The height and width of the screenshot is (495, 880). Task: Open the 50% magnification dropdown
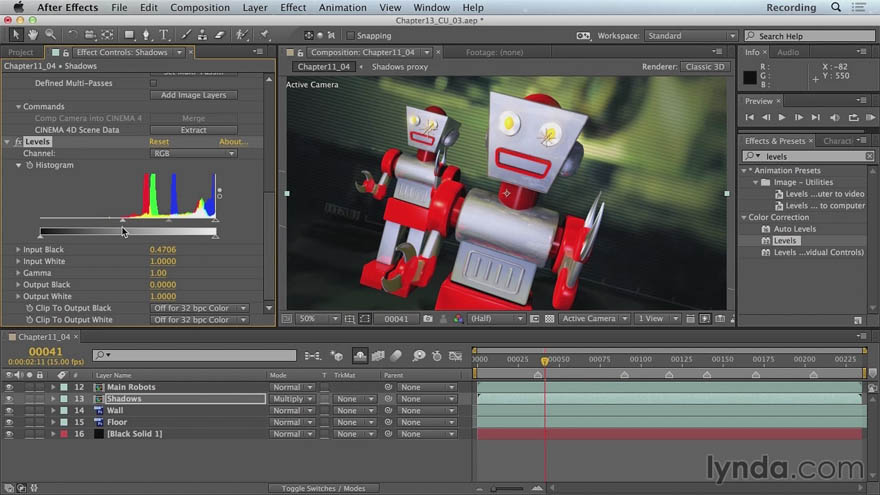318,319
